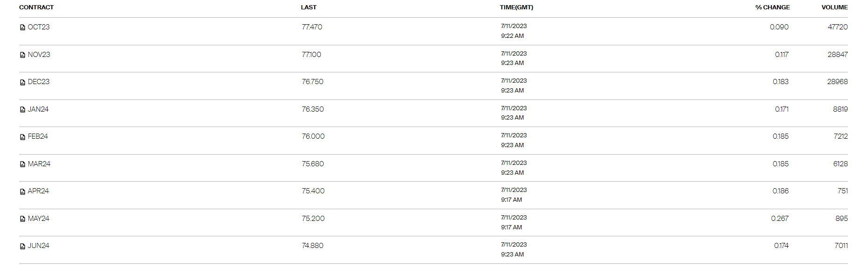Screen dimensions: 868x269
Task: Open the chart icon beside DEC23
Action: [22, 82]
